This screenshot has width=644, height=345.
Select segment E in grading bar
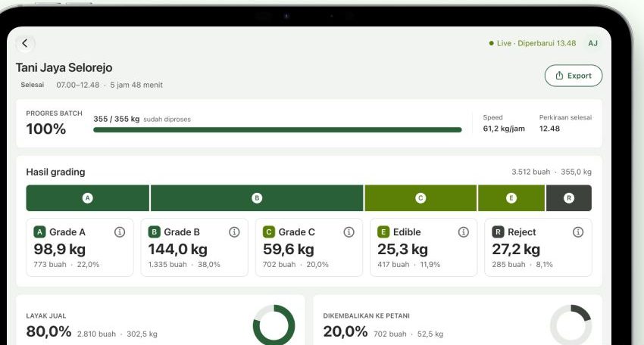pyautogui.click(x=511, y=198)
